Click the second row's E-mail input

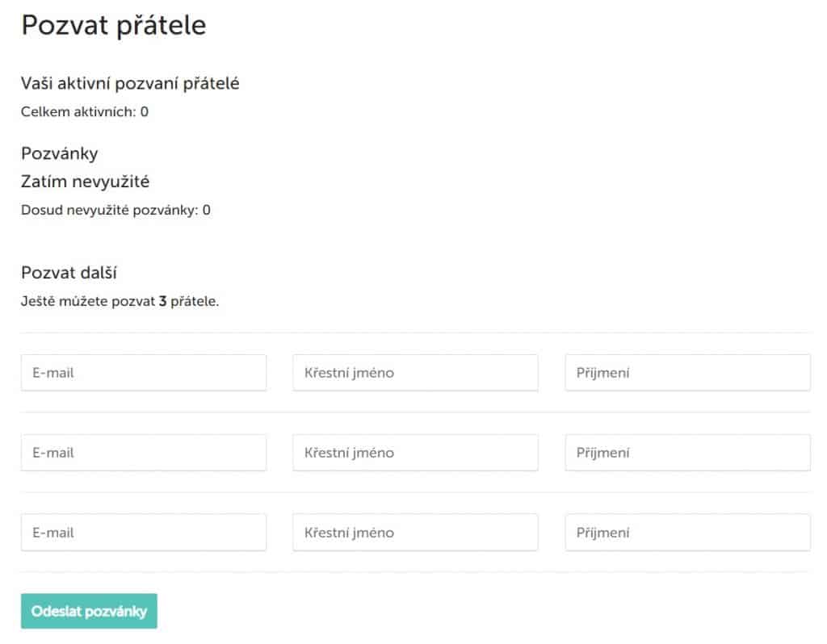pos(144,453)
